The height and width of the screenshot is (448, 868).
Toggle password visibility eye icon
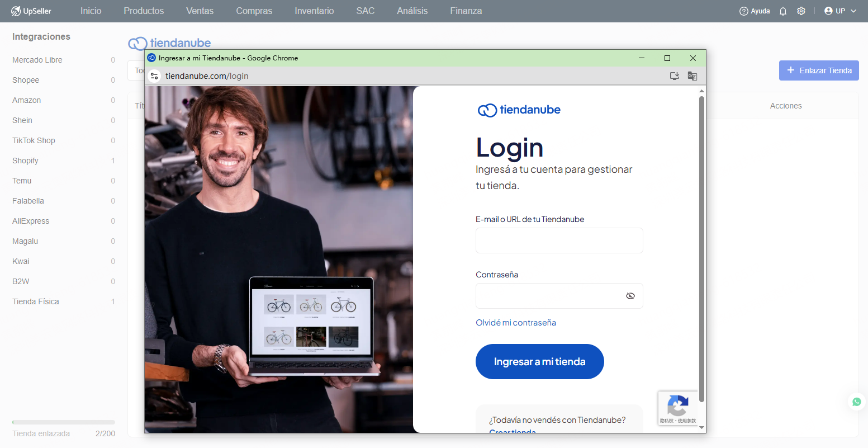[630, 296]
